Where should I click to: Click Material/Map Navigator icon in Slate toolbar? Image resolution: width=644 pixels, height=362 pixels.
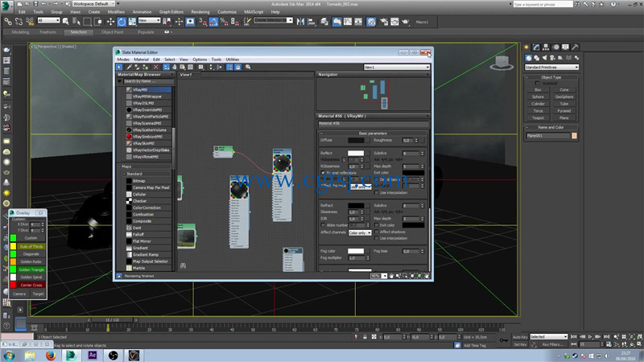[248, 67]
